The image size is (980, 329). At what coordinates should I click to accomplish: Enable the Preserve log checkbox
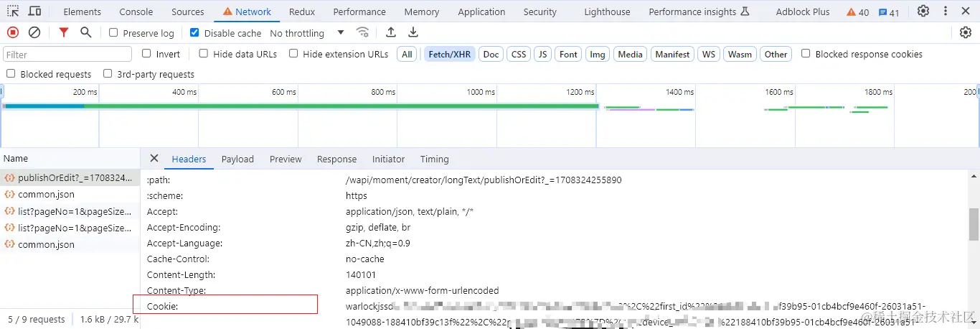pos(113,33)
